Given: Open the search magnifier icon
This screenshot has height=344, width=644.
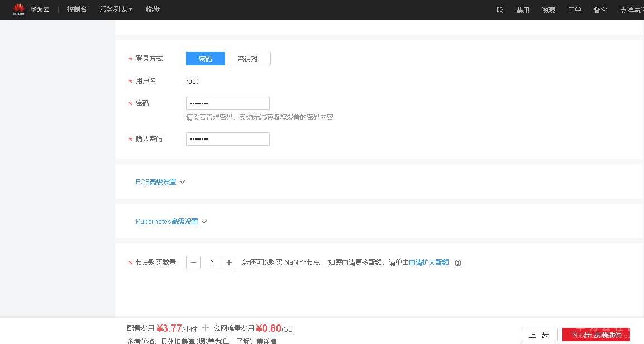Looking at the screenshot, I should tap(499, 10).
